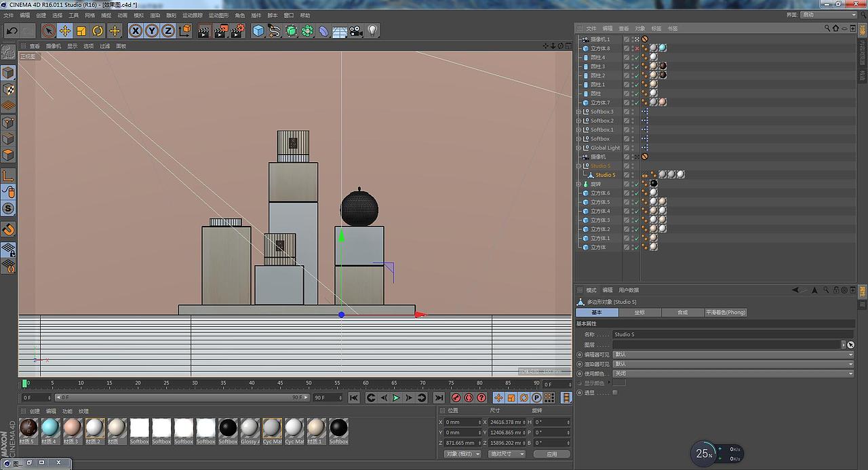Expand the 旋转 object

578,184
